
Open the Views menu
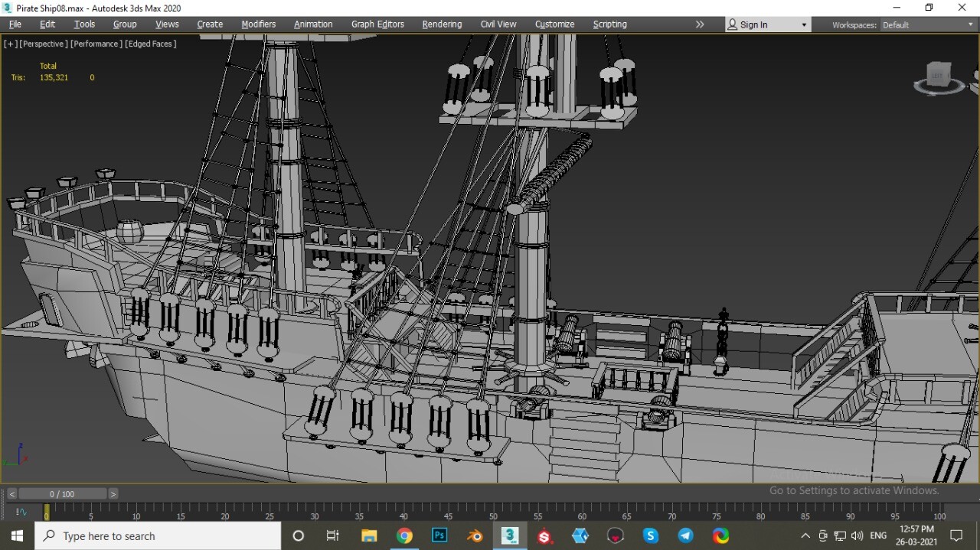pos(167,24)
